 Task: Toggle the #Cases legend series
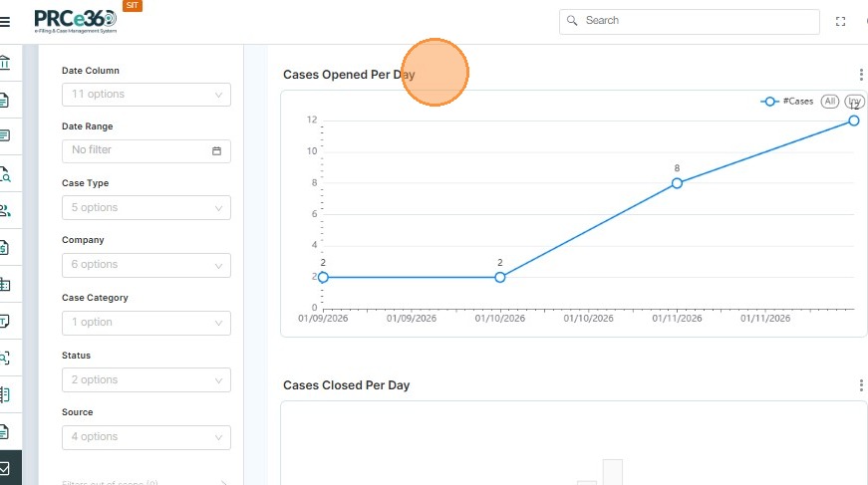[x=787, y=102]
